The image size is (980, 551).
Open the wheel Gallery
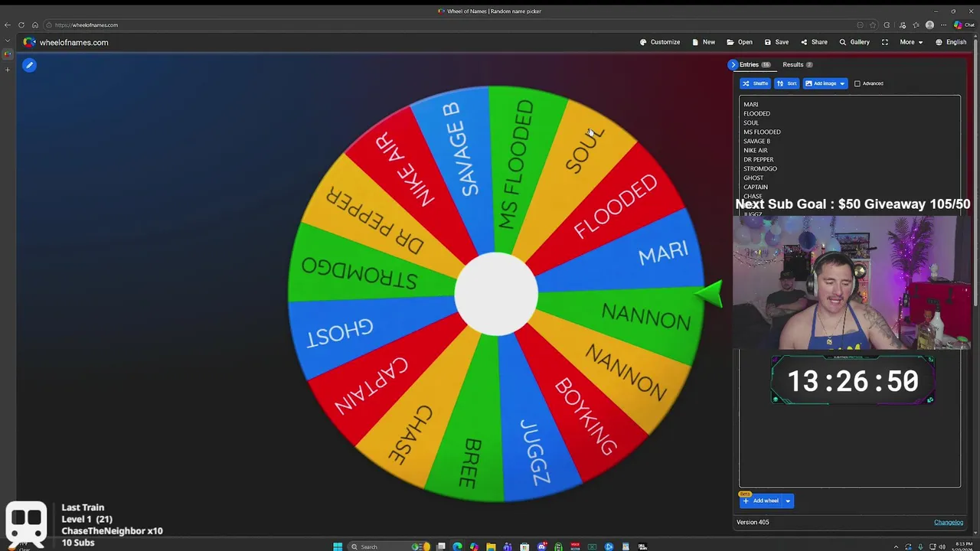(854, 42)
